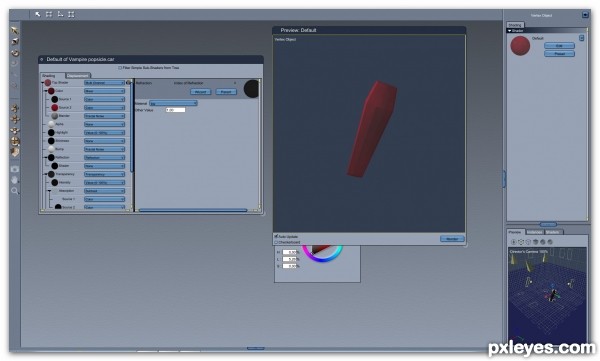The width and height of the screenshot is (600, 361).
Task: Click the red Source 2 color sphere
Action: pyautogui.click(x=55, y=108)
